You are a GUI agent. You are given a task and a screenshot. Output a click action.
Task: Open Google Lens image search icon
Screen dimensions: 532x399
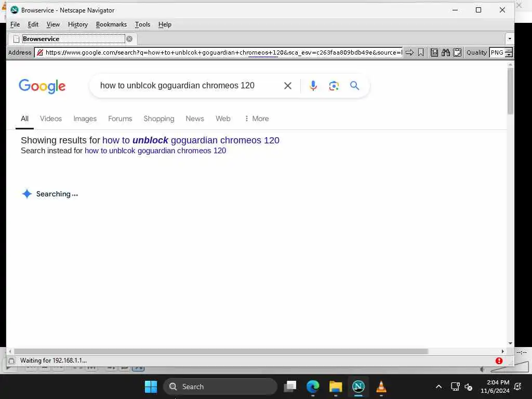334,86
